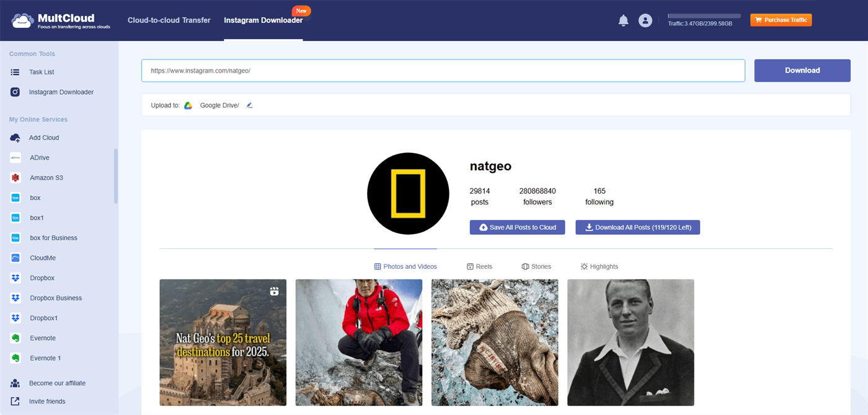Click Download All Posts button
This screenshot has height=415, width=868.
click(x=637, y=227)
